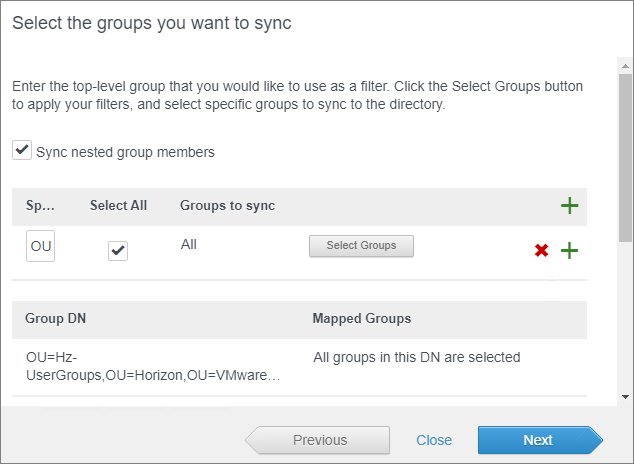Click the Group DN column header
This screenshot has width=634, height=464.
click(55, 319)
